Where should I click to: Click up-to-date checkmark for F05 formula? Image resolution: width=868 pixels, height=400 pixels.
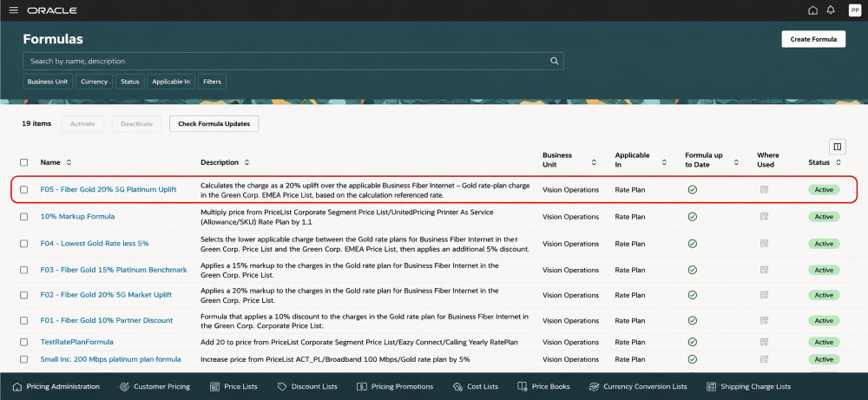point(692,190)
